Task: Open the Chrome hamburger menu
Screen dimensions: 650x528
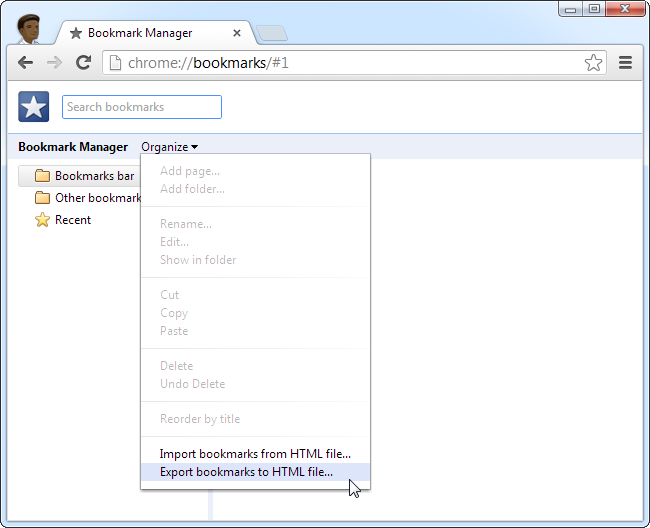Action: click(625, 63)
